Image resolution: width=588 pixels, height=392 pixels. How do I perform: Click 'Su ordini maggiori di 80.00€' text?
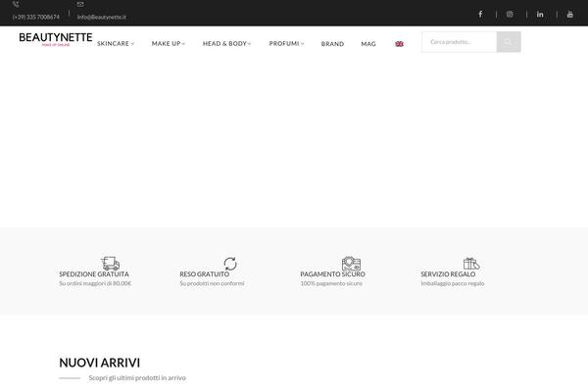click(95, 283)
